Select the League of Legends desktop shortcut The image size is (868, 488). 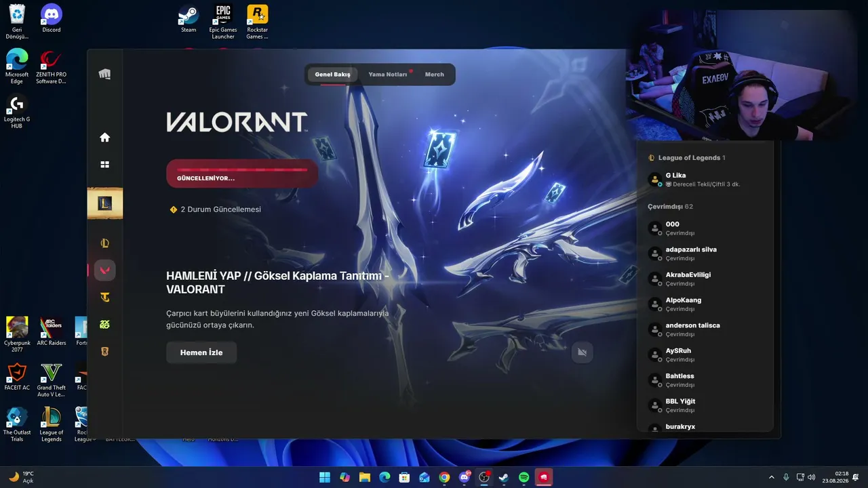click(x=52, y=424)
